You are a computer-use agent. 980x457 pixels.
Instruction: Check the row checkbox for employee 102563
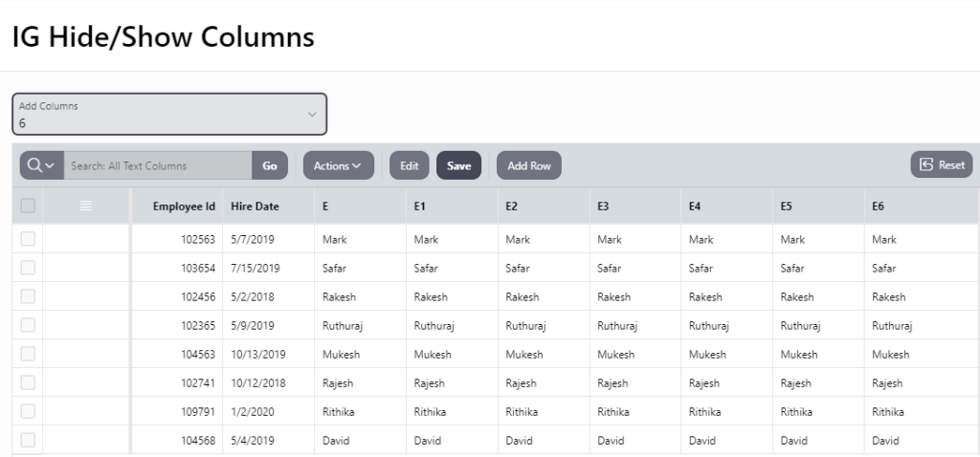28,239
